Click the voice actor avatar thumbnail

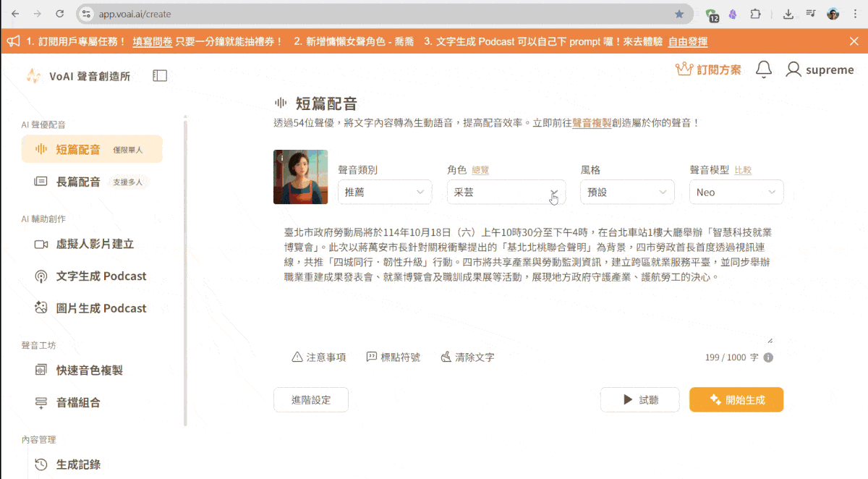tap(300, 177)
